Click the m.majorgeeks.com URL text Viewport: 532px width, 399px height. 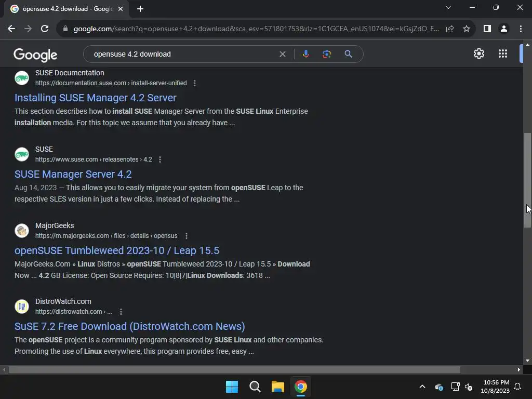[106, 236]
